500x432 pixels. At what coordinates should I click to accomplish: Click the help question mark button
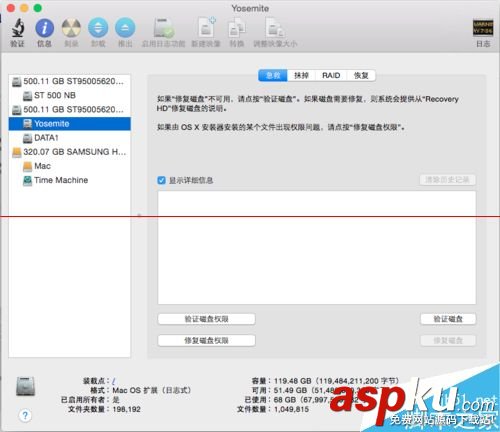click(25, 416)
